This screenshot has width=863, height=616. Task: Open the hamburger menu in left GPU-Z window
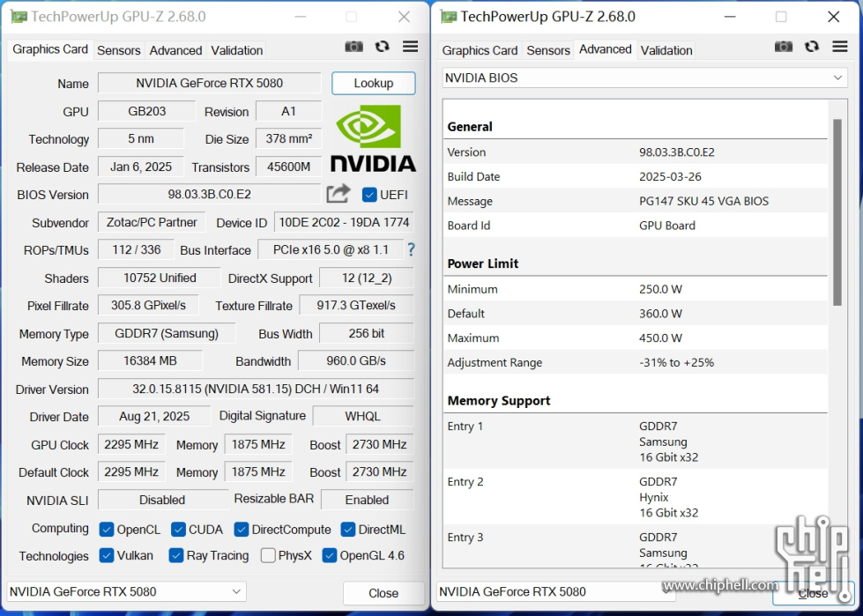click(x=410, y=47)
